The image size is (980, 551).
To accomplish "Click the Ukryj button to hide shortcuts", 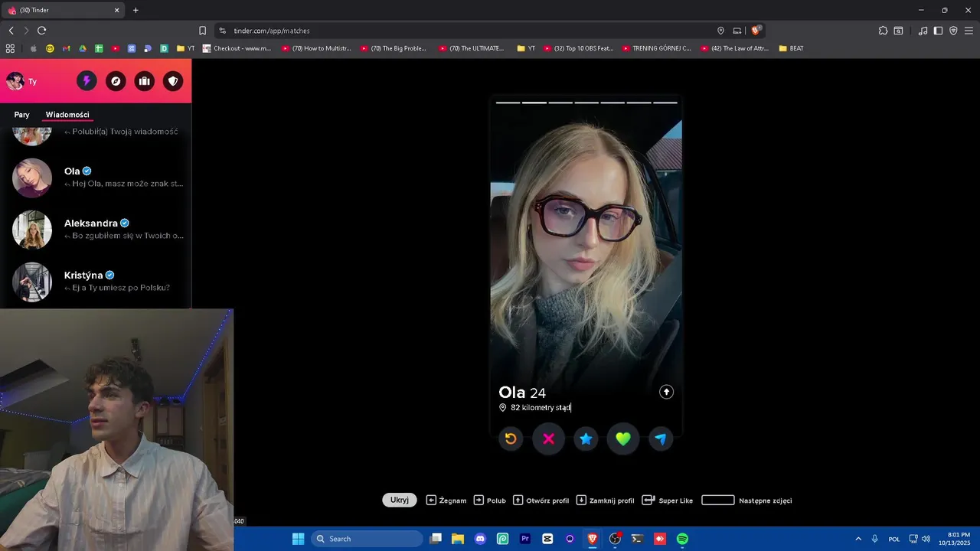I will click(x=400, y=500).
